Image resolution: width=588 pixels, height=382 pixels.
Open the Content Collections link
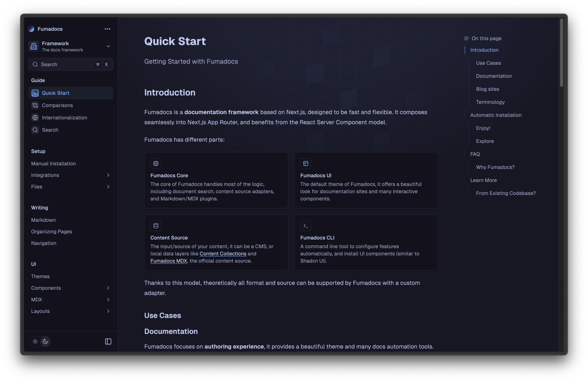223,254
